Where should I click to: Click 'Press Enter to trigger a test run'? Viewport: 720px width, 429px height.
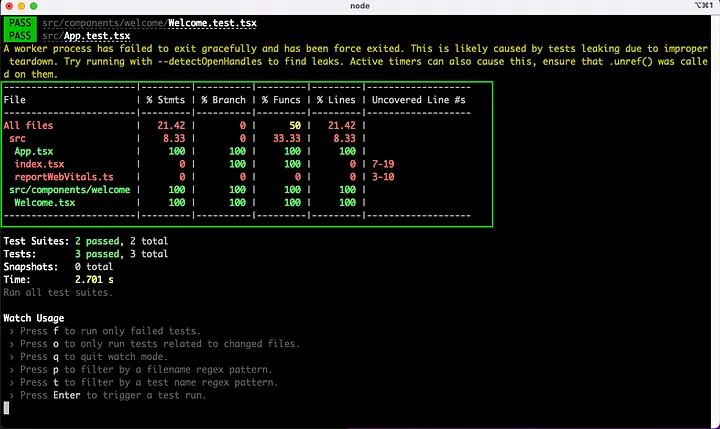pyautogui.click(x=113, y=395)
